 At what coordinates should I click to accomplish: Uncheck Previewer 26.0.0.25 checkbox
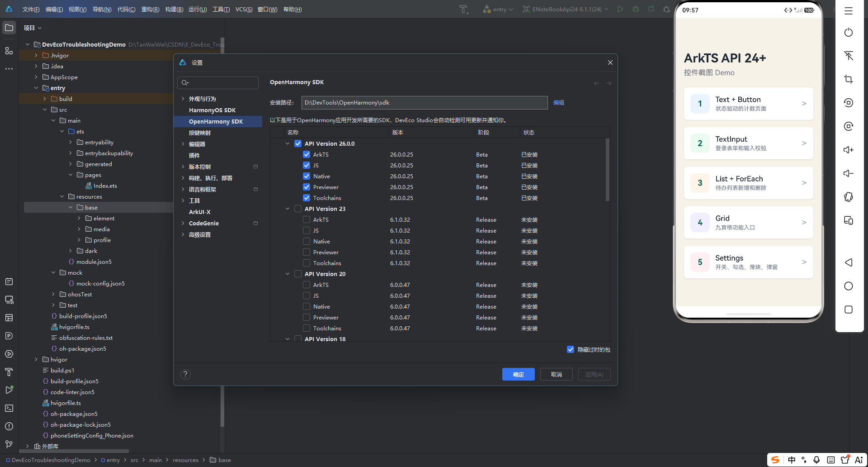click(307, 187)
